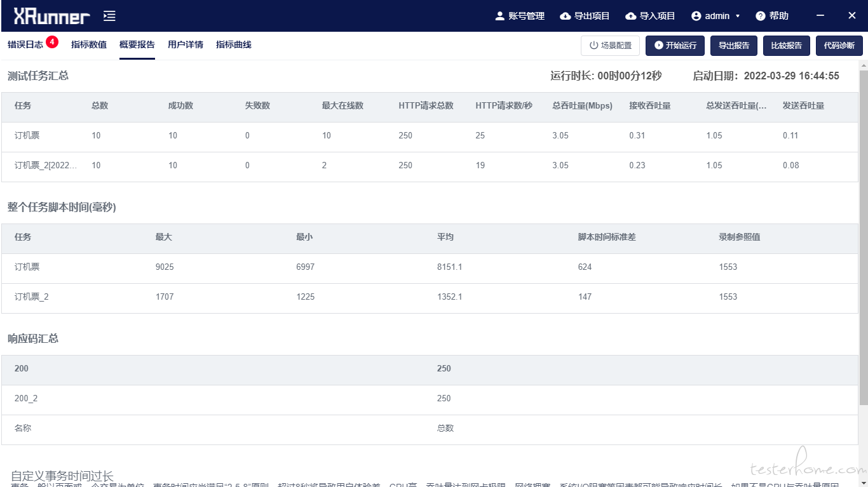
Task: Click the 总吞吐量(Mbps) column header
Action: coord(583,105)
